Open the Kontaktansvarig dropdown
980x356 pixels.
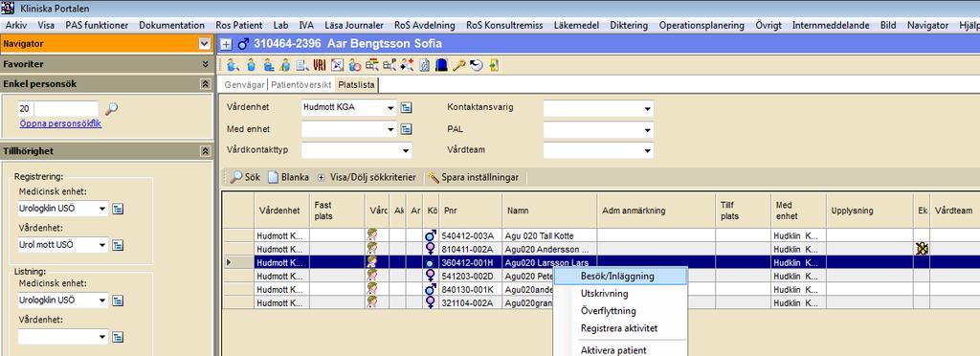pyautogui.click(x=647, y=108)
